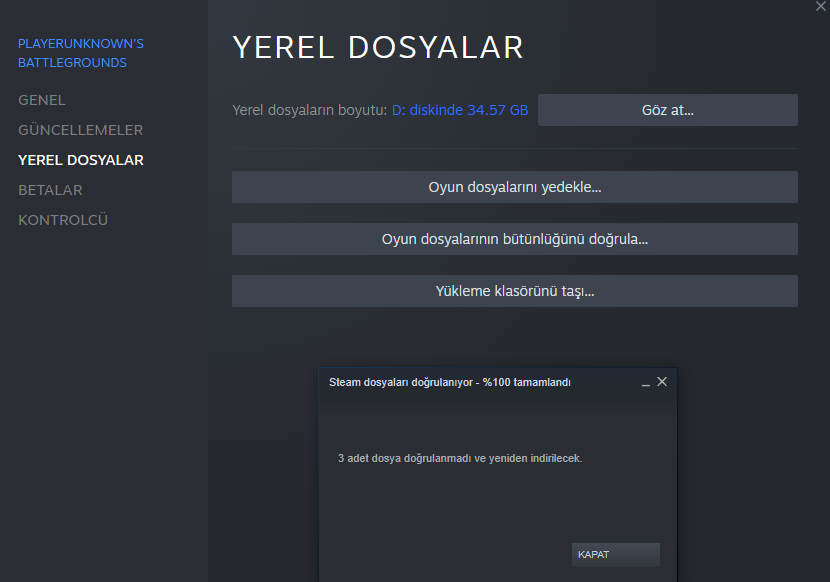Switch to the GÜNCELLEMELER tab
The image size is (830, 582).
tap(80, 130)
